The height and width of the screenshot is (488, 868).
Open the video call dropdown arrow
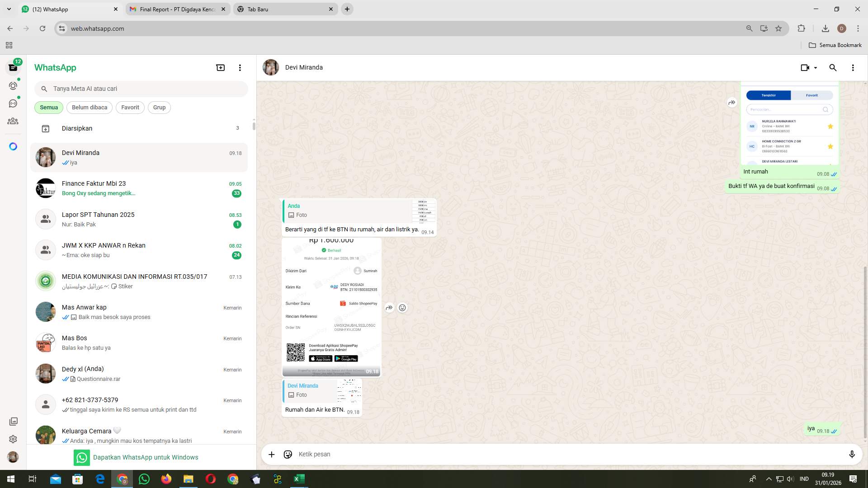[815, 67]
